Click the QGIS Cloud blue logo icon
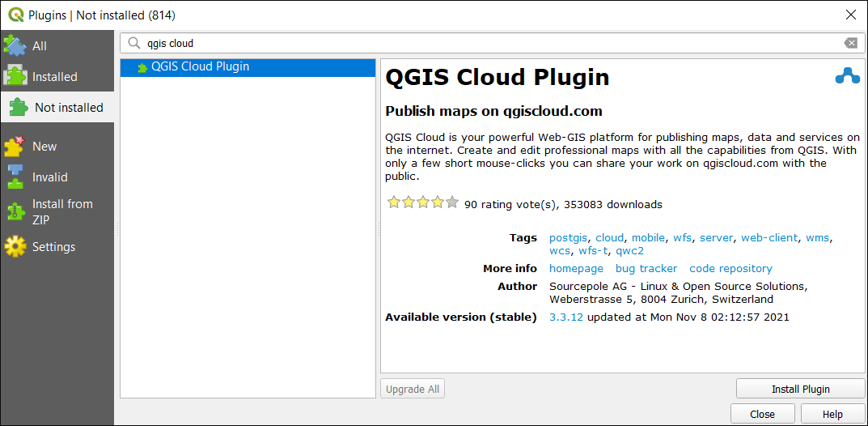The width and height of the screenshot is (868, 426). click(x=847, y=76)
